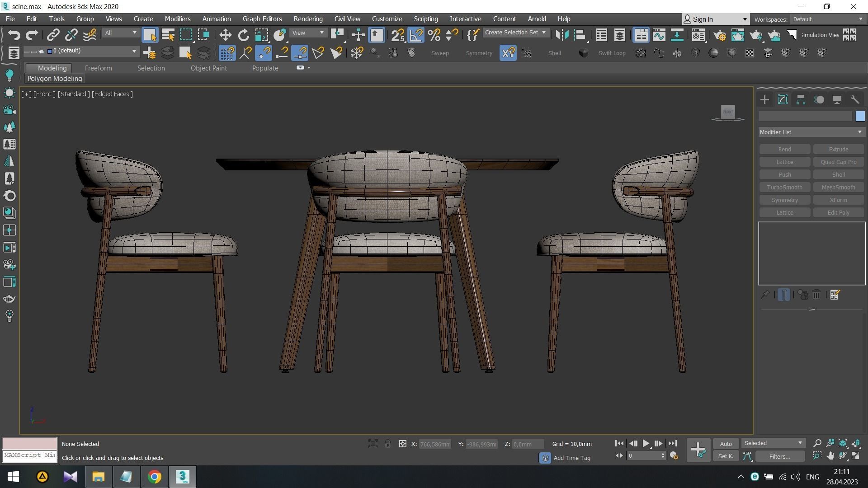Screen dimensions: 868x488
Task: Open the Modifiers menu
Action: click(x=178, y=19)
